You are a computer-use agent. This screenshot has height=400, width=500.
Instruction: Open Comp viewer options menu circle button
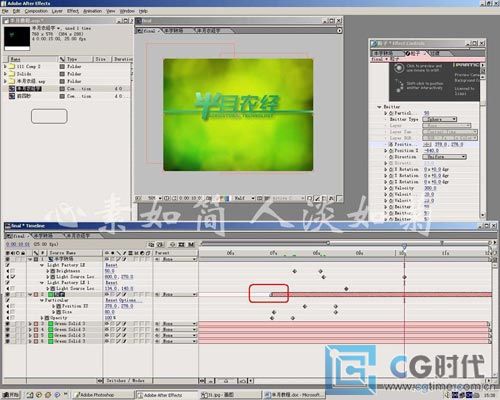click(339, 31)
